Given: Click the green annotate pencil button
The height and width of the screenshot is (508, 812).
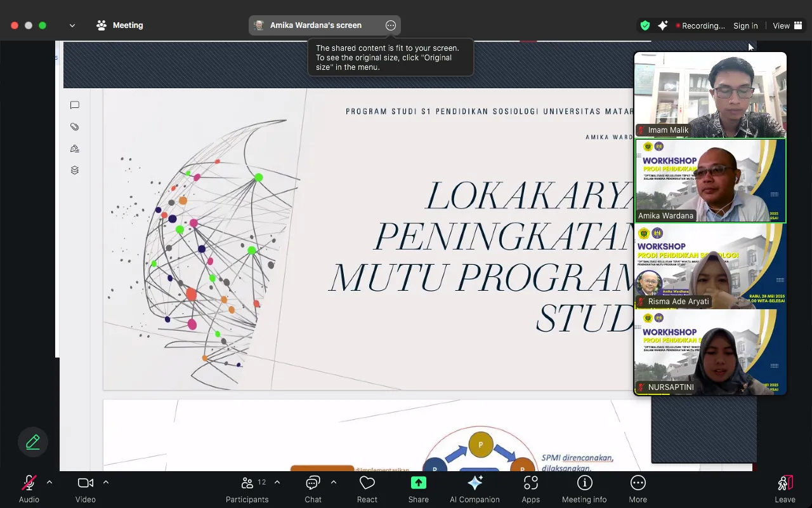Looking at the screenshot, I should click(x=33, y=441).
